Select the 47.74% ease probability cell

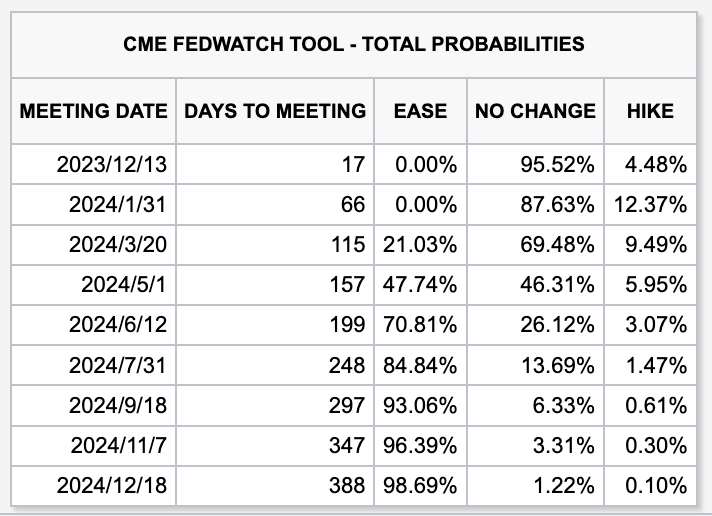pos(420,285)
